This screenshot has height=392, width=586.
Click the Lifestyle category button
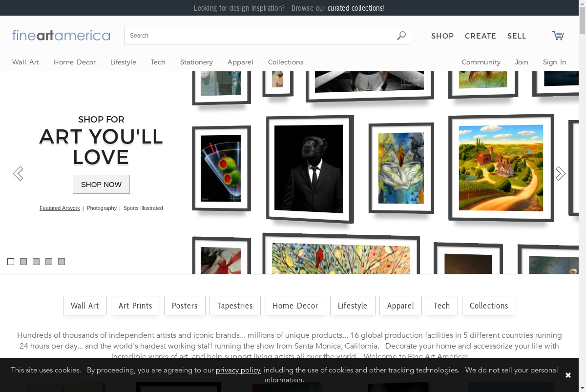point(353,306)
